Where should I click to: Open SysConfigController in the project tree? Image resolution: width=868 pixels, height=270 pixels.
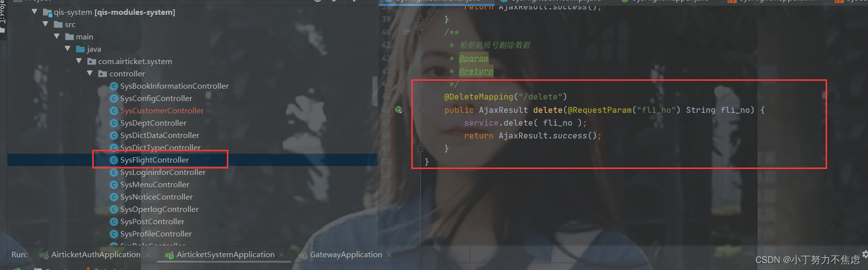[x=156, y=98]
